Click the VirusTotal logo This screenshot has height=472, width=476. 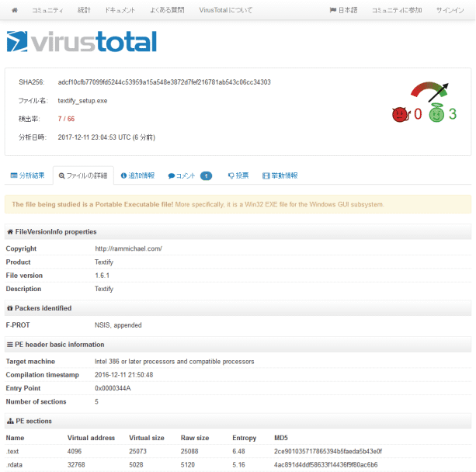82,42
